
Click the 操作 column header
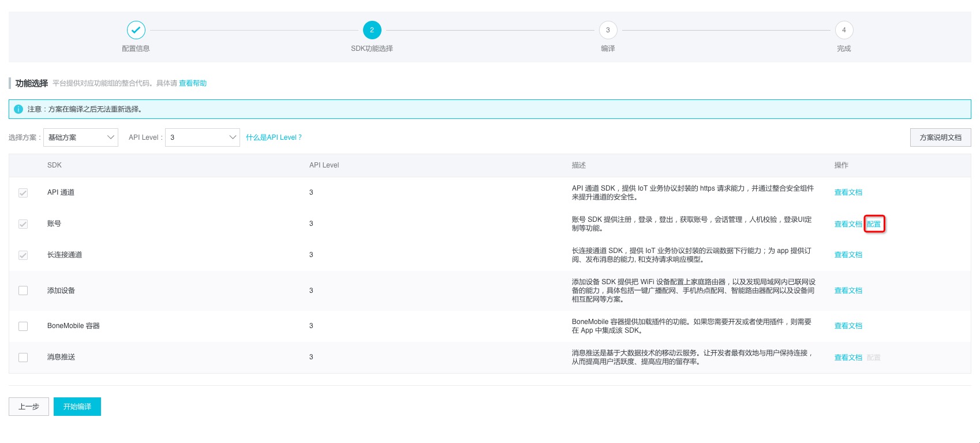[841, 165]
